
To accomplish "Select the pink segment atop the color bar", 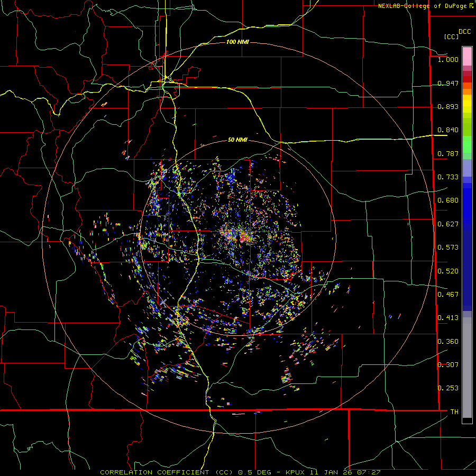I will [467, 56].
